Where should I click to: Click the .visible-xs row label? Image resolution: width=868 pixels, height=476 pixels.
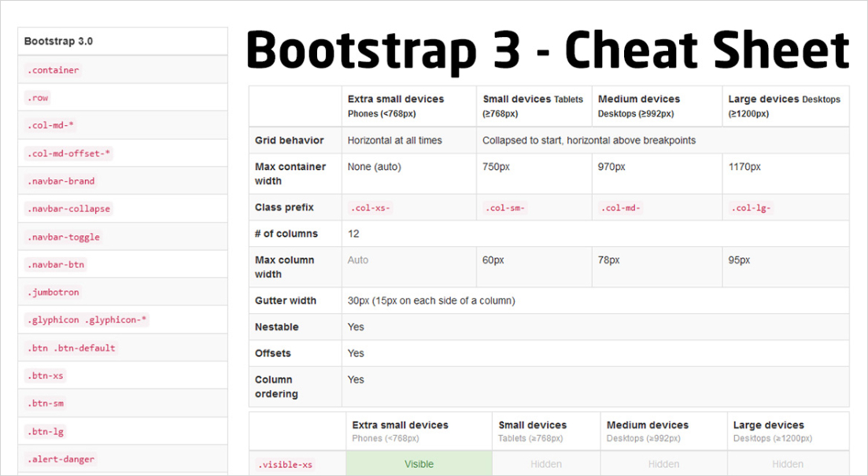point(285,465)
